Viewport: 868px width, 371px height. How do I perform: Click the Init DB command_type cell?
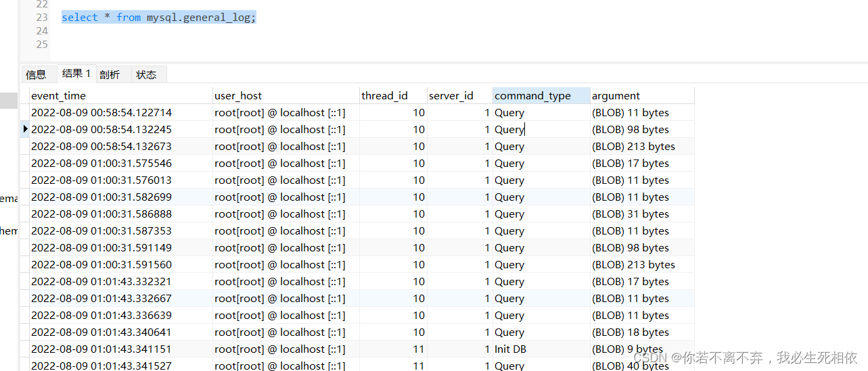tap(541, 349)
